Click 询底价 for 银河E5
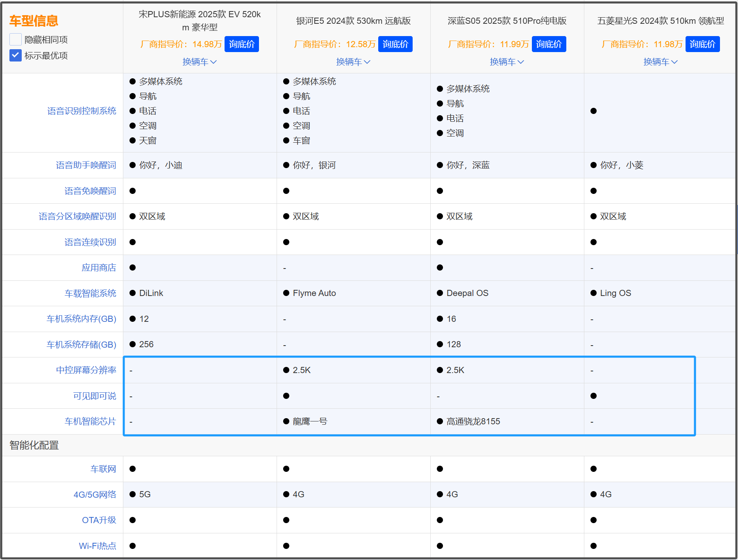The width and height of the screenshot is (738, 560). 395,44
